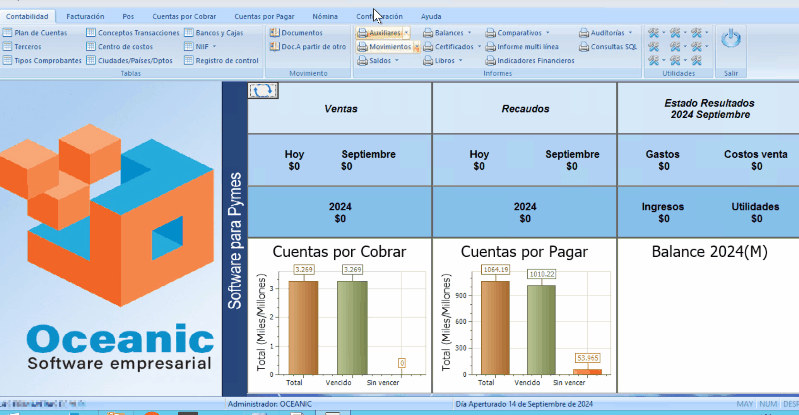Open Documentos in Movimiento group

pos(296,33)
